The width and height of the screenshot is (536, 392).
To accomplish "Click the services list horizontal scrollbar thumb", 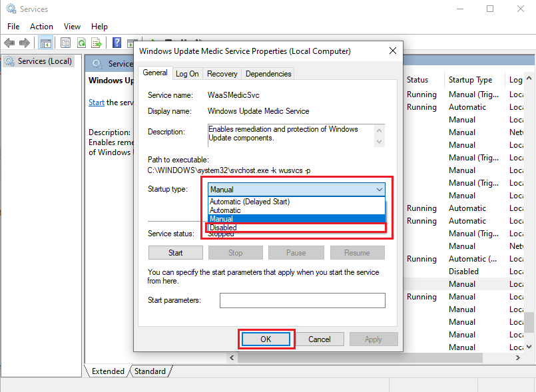I will click(x=360, y=358).
